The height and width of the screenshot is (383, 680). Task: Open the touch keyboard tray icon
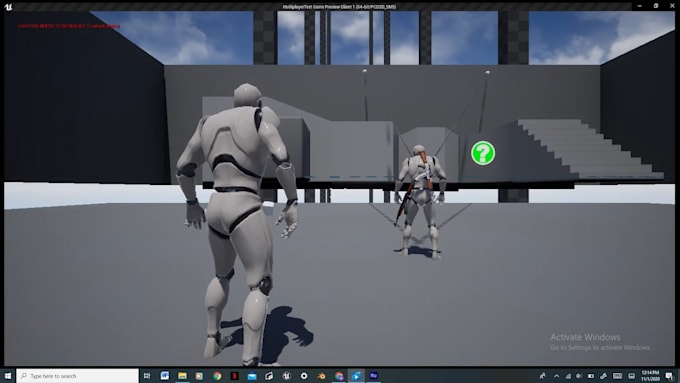click(618, 376)
